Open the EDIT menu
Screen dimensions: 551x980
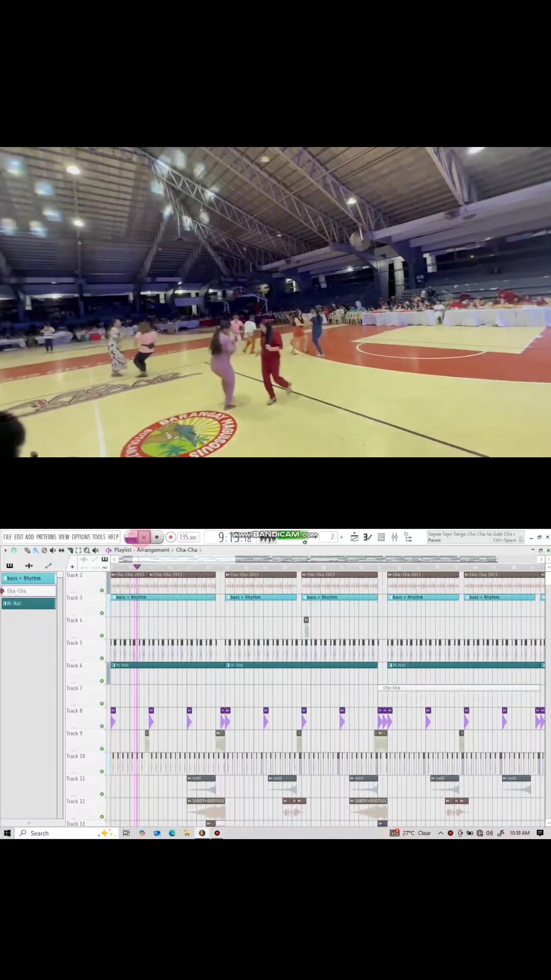coord(19,537)
